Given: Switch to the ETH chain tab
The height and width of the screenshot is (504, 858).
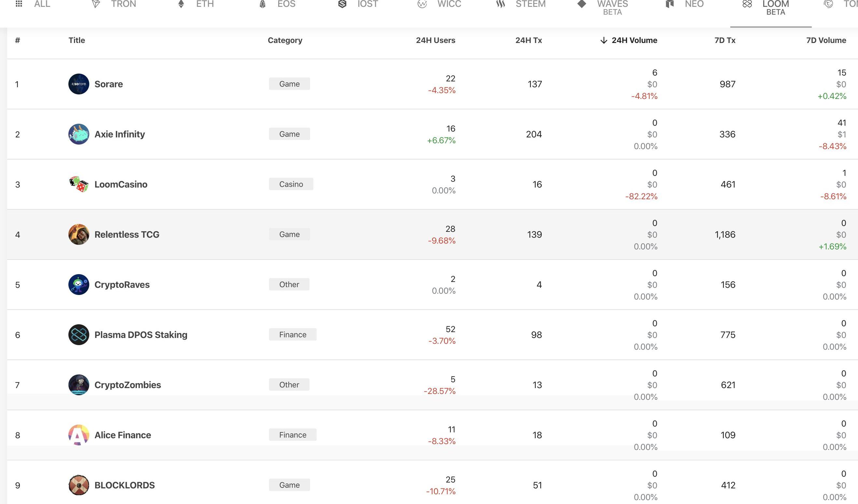Looking at the screenshot, I should click(x=196, y=4).
